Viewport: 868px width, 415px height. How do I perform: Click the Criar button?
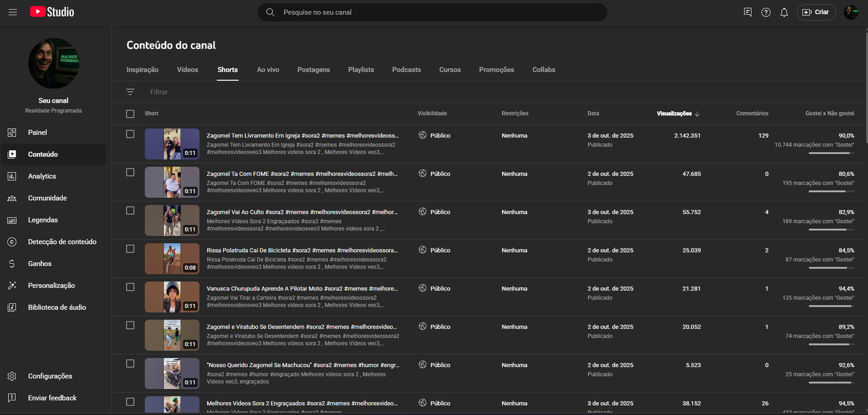click(x=815, y=12)
